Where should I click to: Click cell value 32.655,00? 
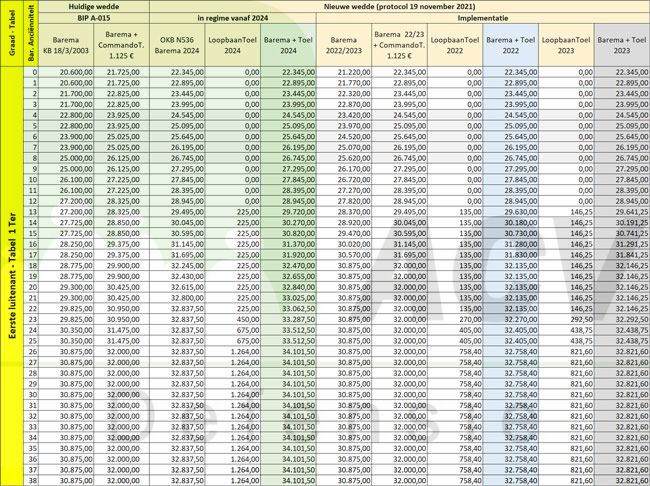tap(299, 277)
